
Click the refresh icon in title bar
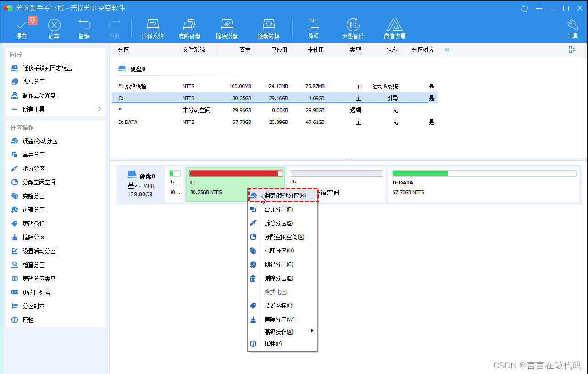click(x=525, y=8)
